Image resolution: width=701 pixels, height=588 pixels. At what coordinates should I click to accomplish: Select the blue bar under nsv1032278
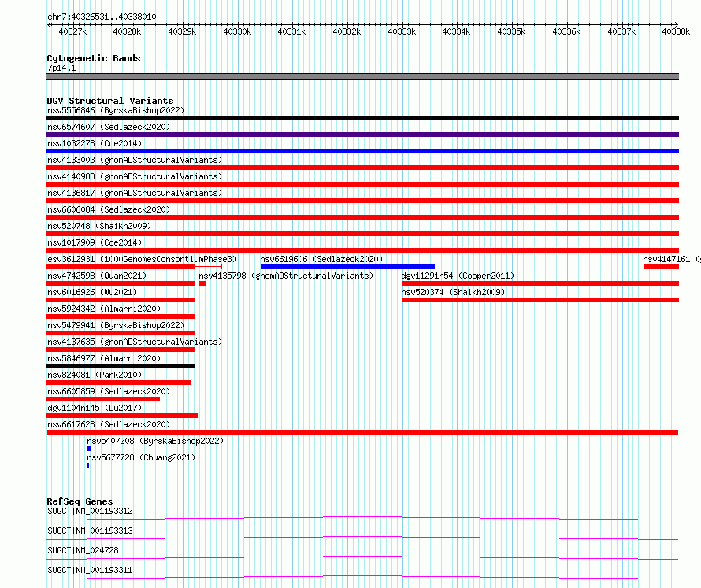point(362,151)
